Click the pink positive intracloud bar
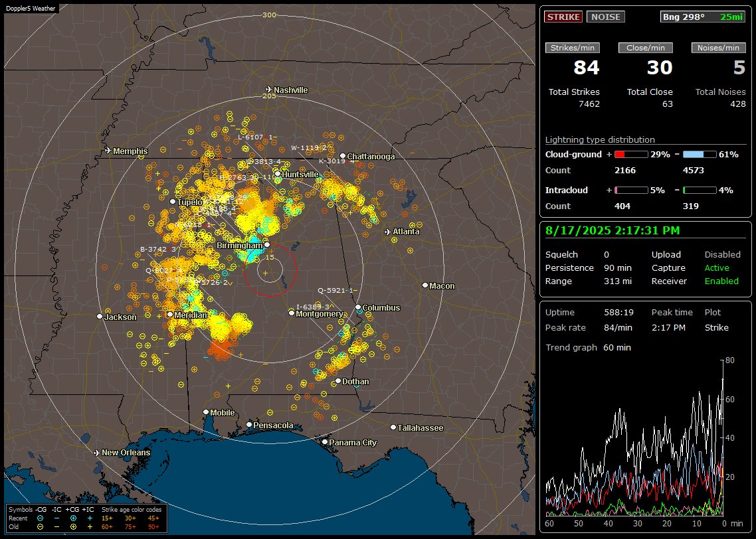Screen dimensions: 756x539 (x=631, y=191)
